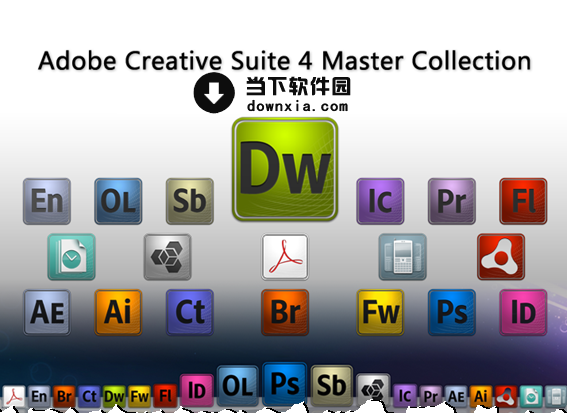
Task: Launch Device Central phone icon in the grid
Action: pyautogui.click(x=402, y=257)
